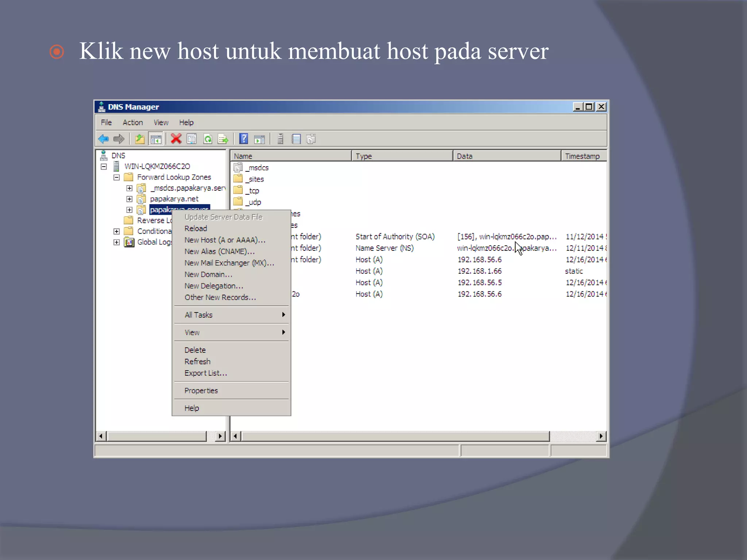Select the papakarya.net zone

(x=174, y=199)
